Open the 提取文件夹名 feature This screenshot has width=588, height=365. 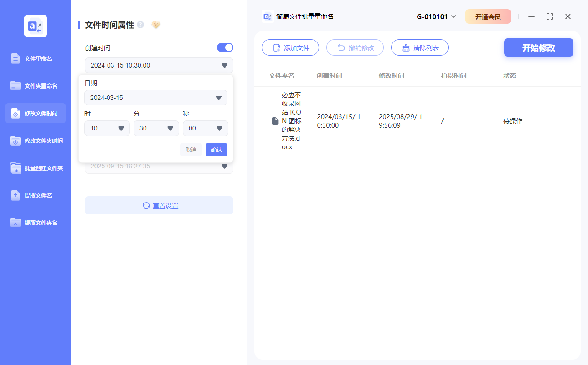35,223
